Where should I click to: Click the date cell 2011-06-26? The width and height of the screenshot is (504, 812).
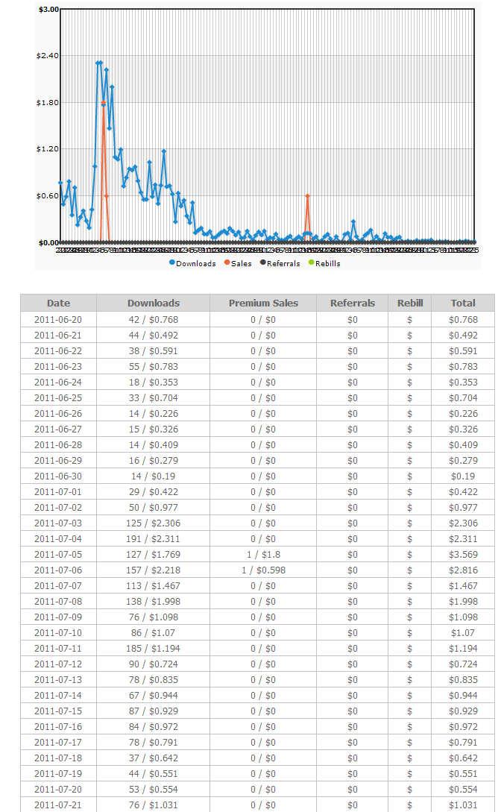point(58,413)
